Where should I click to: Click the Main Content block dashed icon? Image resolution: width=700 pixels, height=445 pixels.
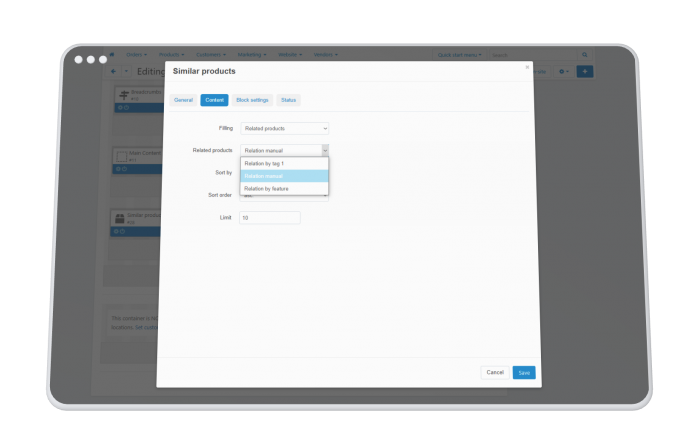(x=121, y=156)
